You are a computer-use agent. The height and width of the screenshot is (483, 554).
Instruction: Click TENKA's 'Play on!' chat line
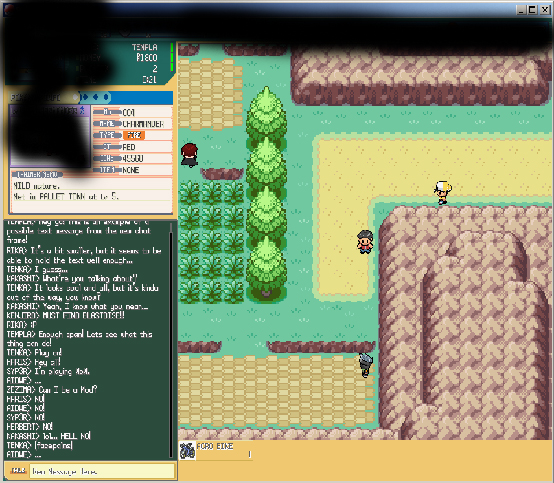pos(34,352)
